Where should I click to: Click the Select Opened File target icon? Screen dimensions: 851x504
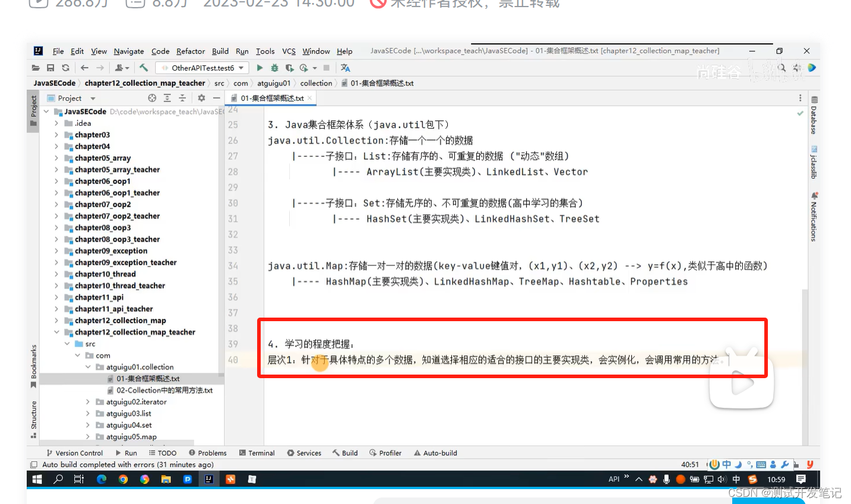(x=152, y=98)
